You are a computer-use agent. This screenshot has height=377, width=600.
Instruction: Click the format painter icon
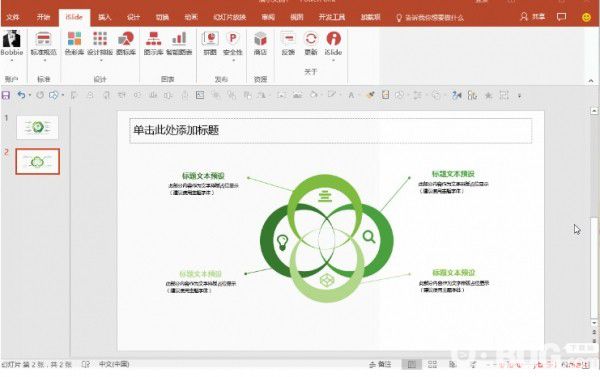(370, 95)
